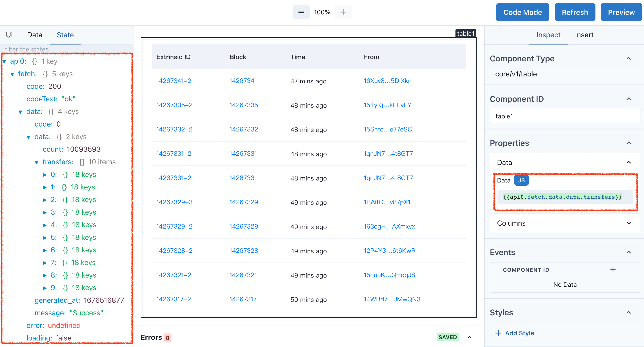The width and height of the screenshot is (644, 347).
Task: Open address 163egH…AXmxyx link
Action: (x=389, y=226)
